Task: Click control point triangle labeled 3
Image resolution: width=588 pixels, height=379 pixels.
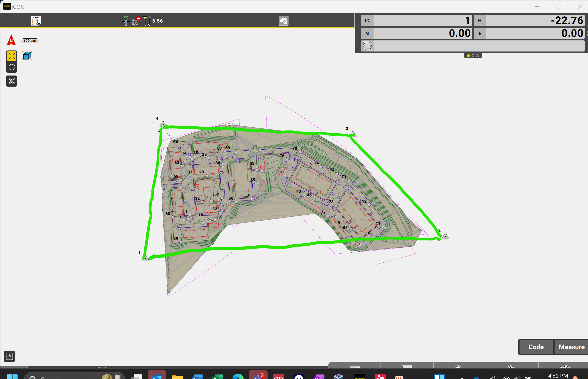Action: click(353, 134)
